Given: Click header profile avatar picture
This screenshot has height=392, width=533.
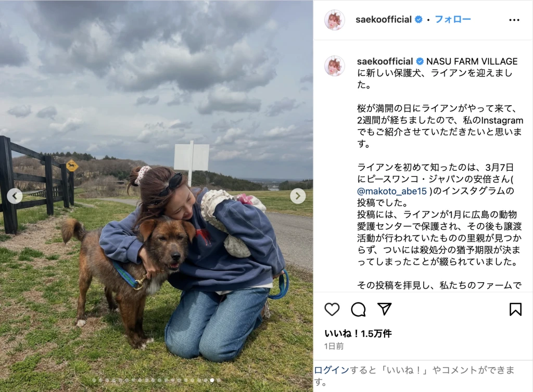Looking at the screenshot, I should pyautogui.click(x=335, y=20).
